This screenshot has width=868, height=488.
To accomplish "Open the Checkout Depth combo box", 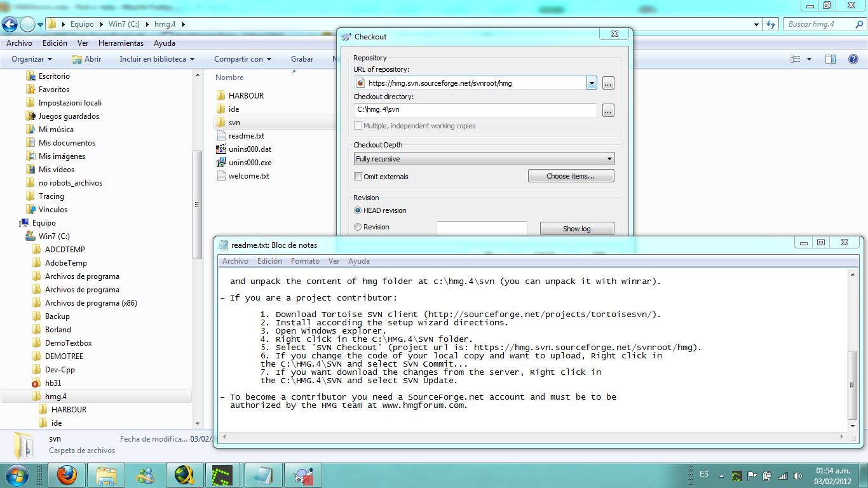I will tap(484, 159).
